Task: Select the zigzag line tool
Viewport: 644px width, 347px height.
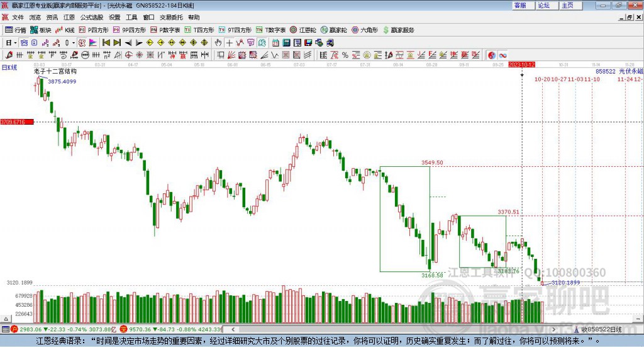Action: click(275, 55)
